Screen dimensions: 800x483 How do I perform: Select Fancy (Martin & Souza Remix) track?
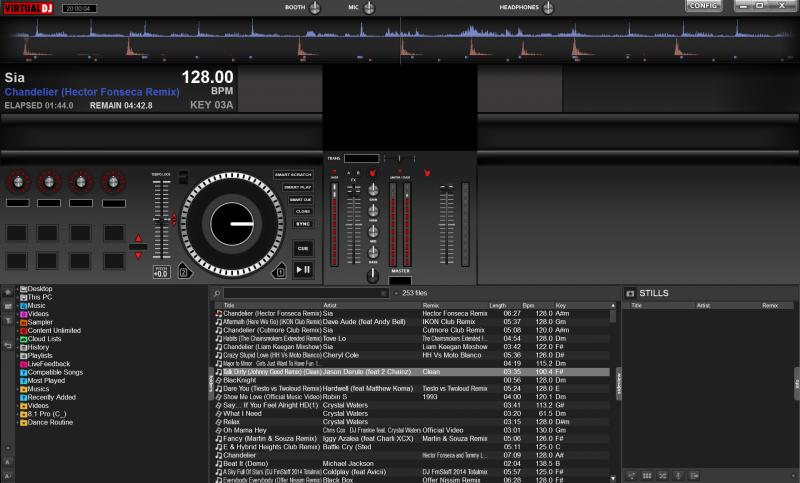[x=411, y=439]
